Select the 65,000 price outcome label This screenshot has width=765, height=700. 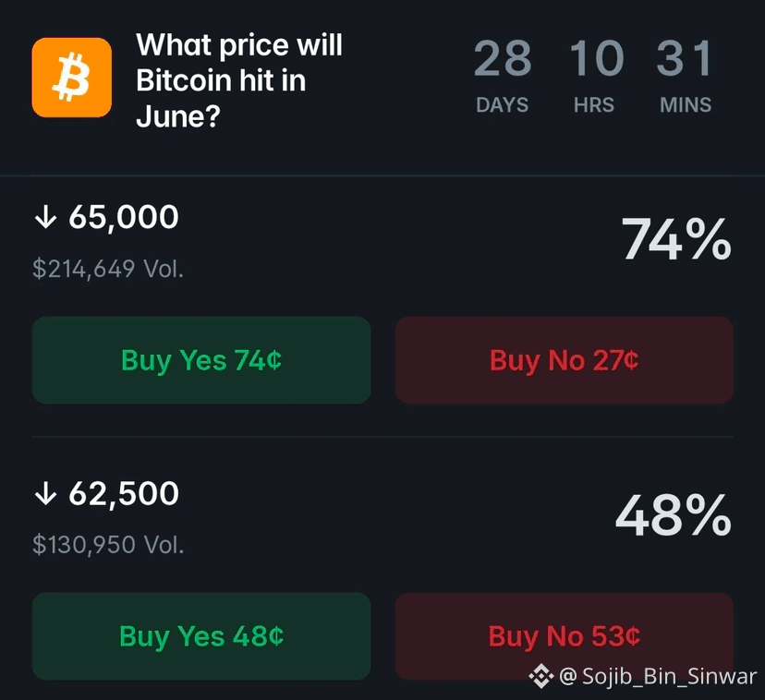(x=124, y=217)
